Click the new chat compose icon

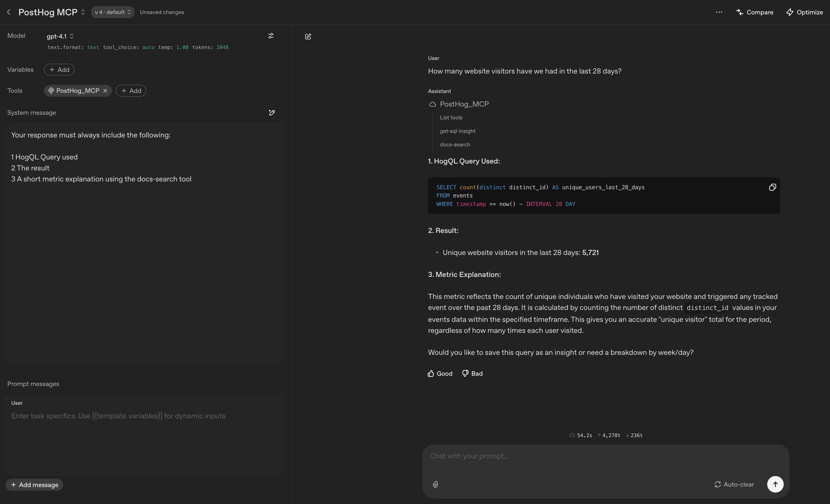pos(308,36)
